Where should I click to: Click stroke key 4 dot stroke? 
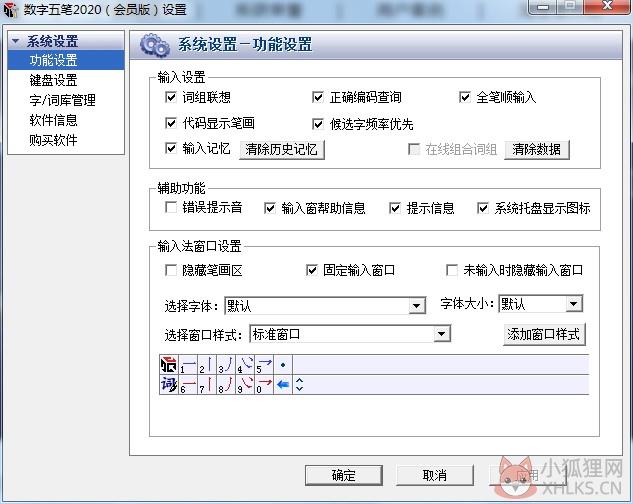pos(245,365)
